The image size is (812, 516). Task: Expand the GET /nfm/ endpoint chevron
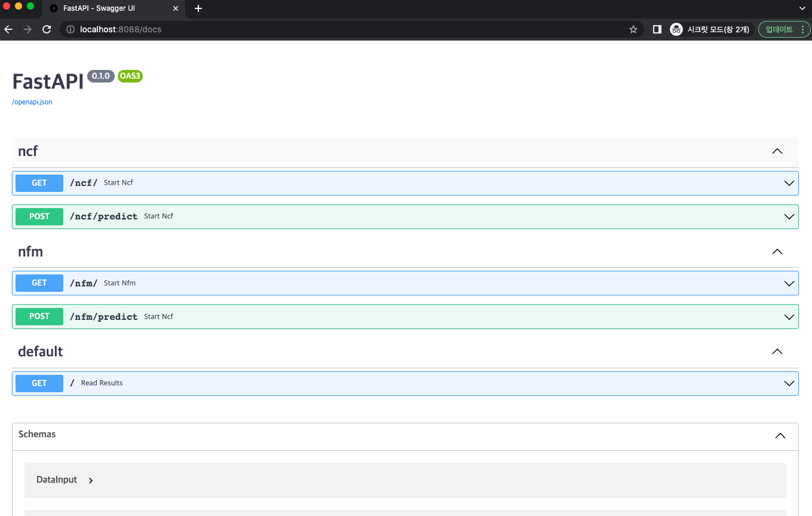tap(789, 283)
